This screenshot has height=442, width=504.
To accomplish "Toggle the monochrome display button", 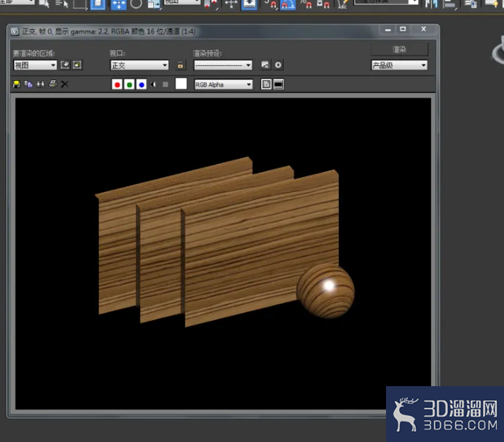I will click(x=165, y=84).
